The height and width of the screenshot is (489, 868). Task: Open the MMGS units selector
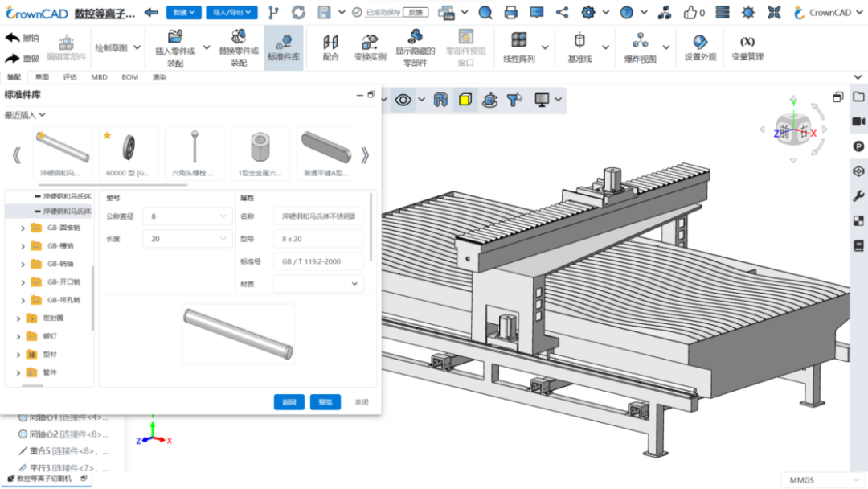[822, 479]
